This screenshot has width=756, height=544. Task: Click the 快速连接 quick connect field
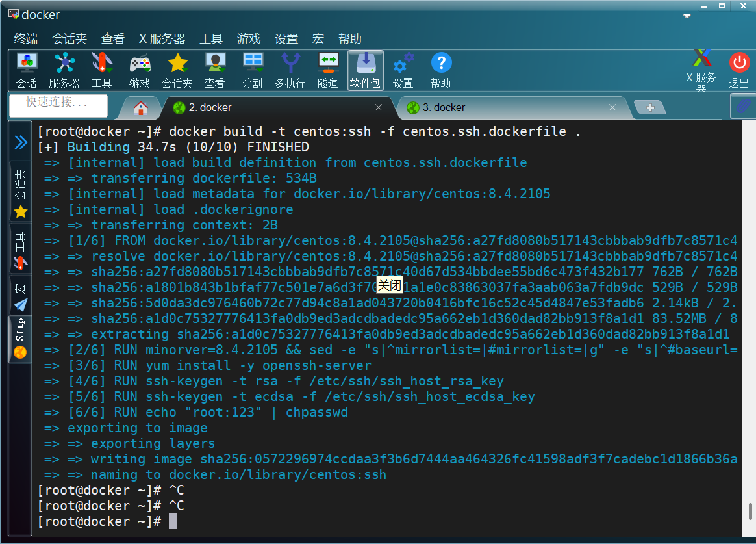[58, 105]
